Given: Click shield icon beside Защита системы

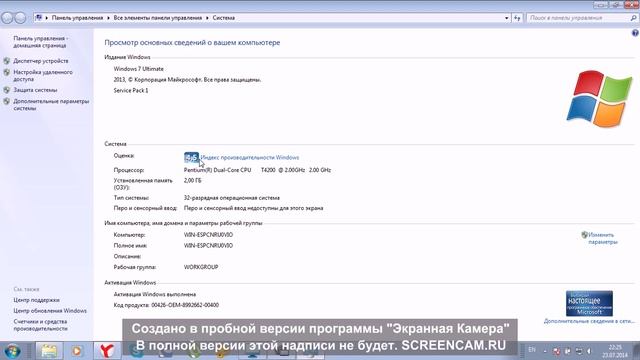Looking at the screenshot, I should pos(7,90).
